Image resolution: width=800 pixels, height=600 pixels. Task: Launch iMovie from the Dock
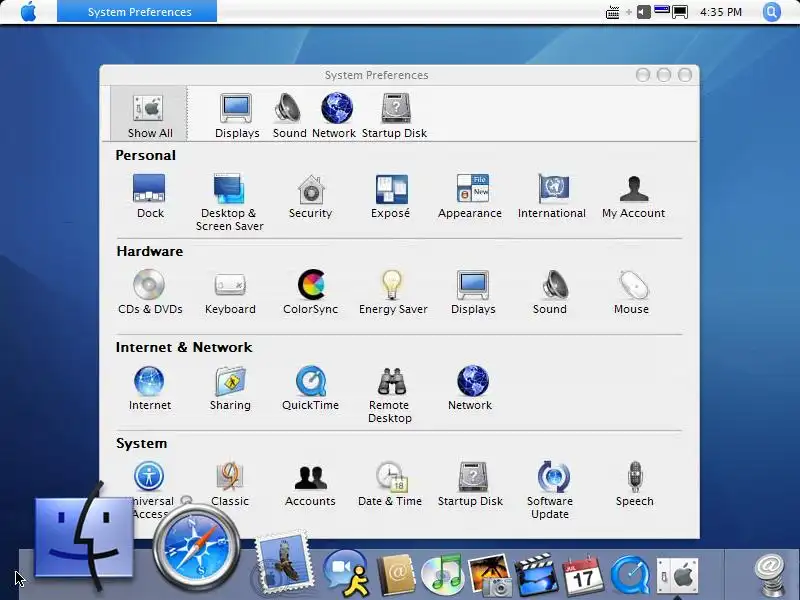pos(536,575)
